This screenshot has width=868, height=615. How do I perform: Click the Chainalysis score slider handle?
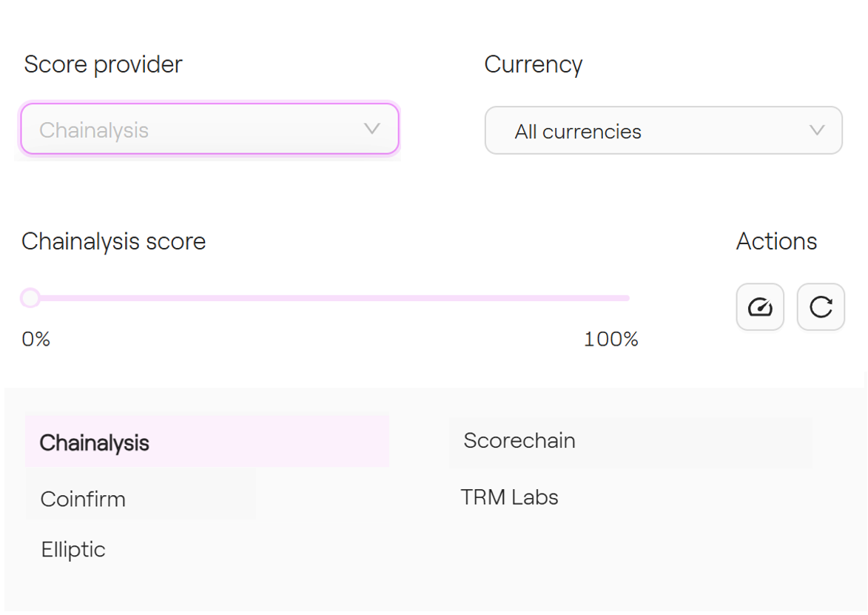pyautogui.click(x=30, y=298)
